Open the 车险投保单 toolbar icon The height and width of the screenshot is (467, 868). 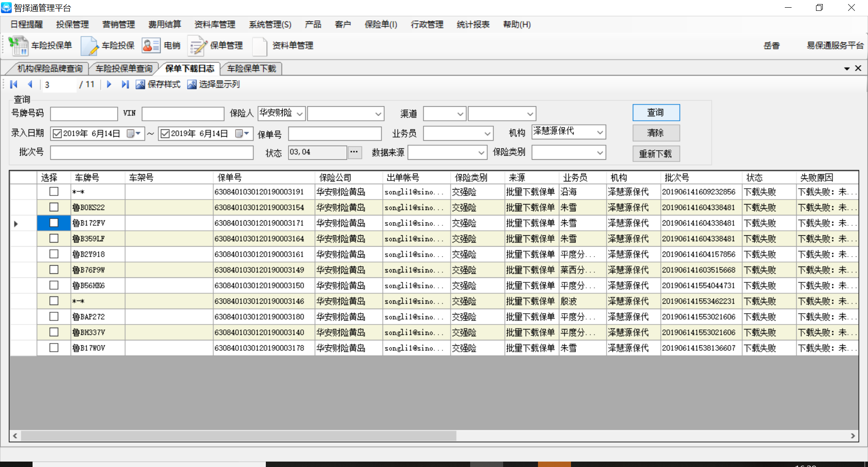pos(19,46)
